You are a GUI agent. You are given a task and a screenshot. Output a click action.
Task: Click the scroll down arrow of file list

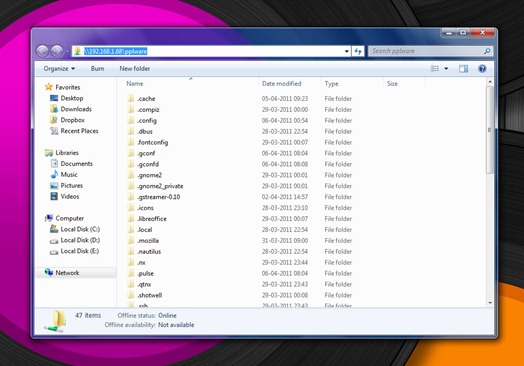[x=490, y=303]
